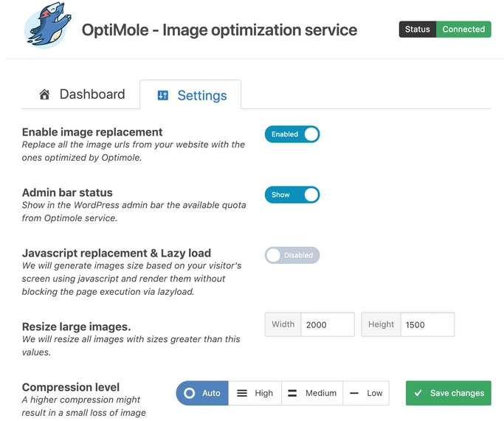Click the Connected status badge
This screenshot has width=504, height=421.
[463, 29]
